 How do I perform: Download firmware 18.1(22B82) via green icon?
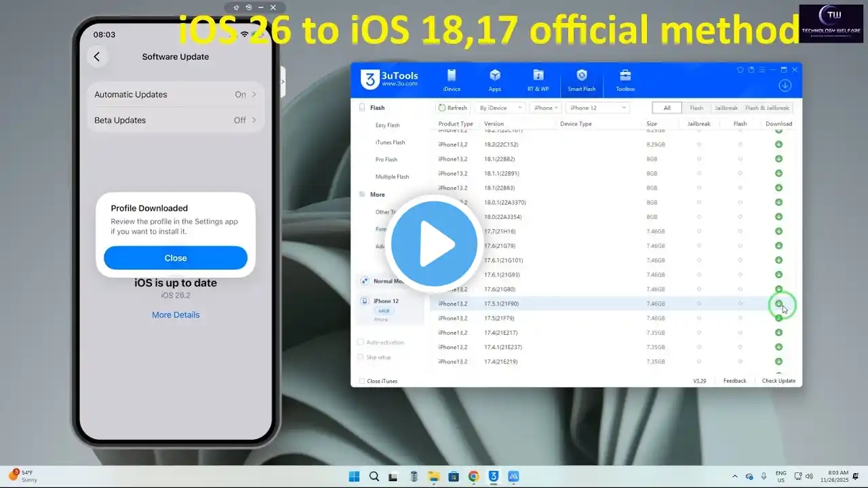click(778, 159)
